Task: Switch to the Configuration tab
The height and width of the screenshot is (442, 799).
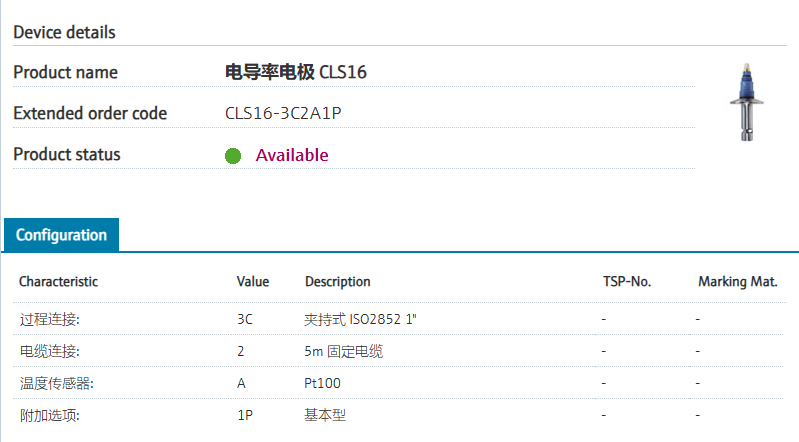Action: pyautogui.click(x=61, y=235)
